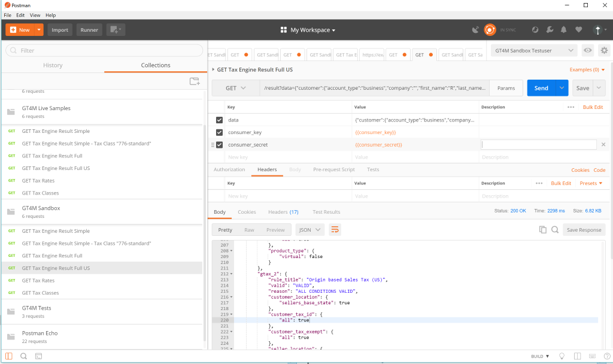Toggle line wrap icon in response
This screenshot has width=613, height=364.
[x=335, y=230]
